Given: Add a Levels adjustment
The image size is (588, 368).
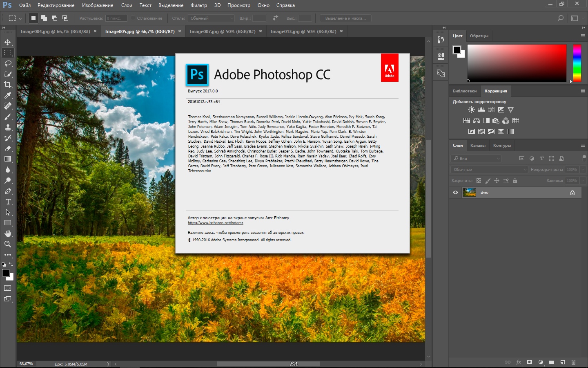Looking at the screenshot, I should (481, 110).
